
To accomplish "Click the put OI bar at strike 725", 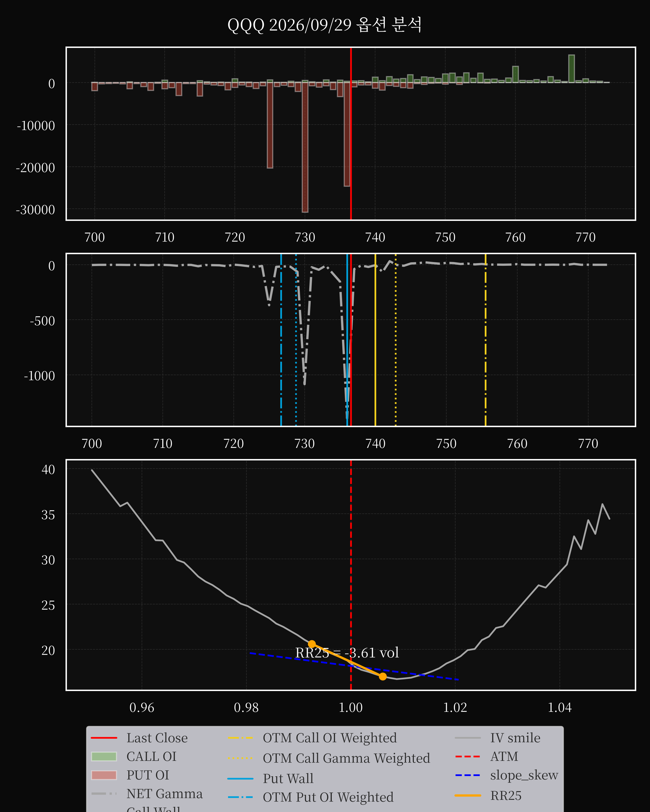I will pos(270,125).
